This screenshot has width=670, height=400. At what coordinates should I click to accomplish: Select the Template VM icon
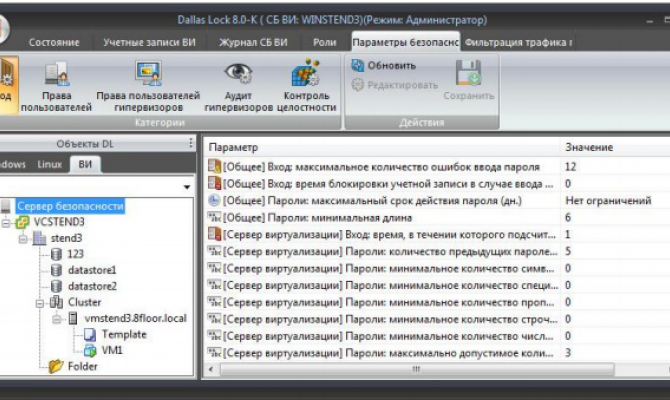point(90,334)
